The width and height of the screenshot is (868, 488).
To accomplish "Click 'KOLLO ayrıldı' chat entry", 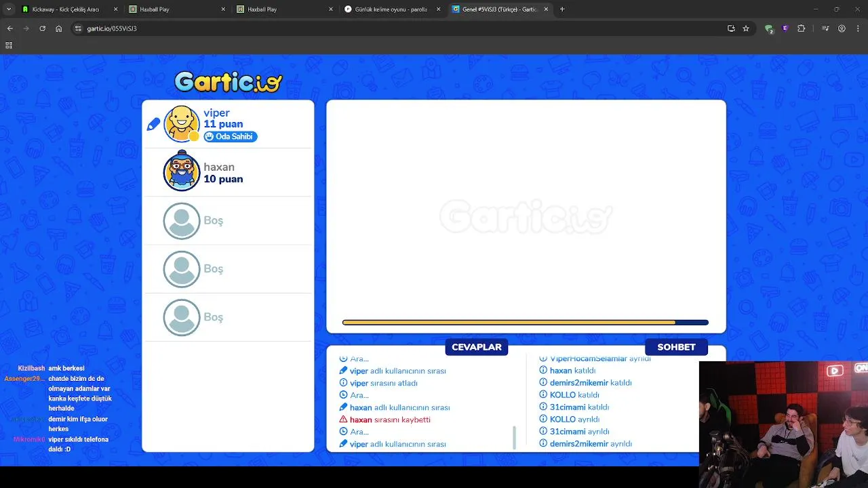I will click(x=574, y=420).
